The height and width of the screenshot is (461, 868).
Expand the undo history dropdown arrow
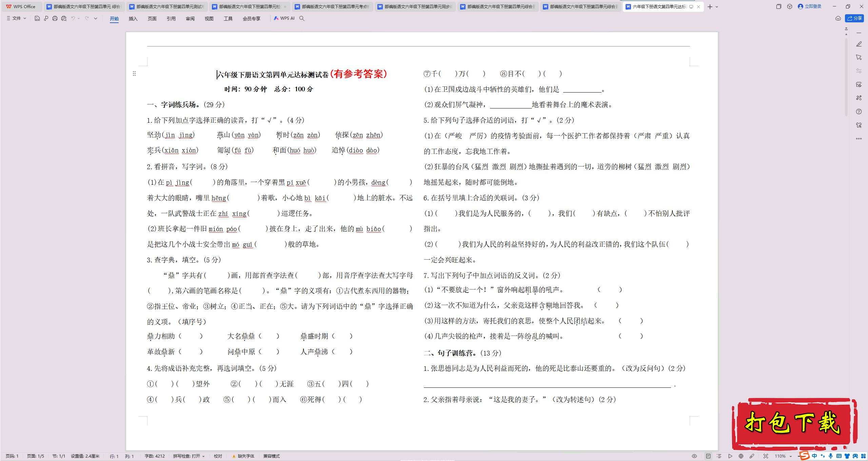pyautogui.click(x=79, y=18)
